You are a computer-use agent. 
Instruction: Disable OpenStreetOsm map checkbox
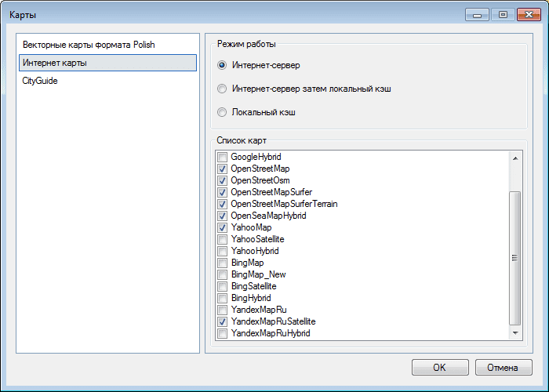tap(223, 181)
